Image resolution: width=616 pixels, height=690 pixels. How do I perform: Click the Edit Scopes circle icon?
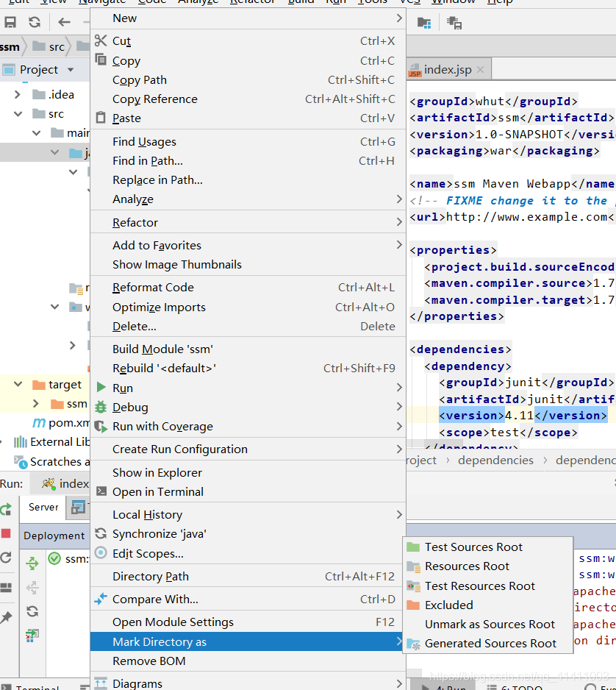[101, 552]
